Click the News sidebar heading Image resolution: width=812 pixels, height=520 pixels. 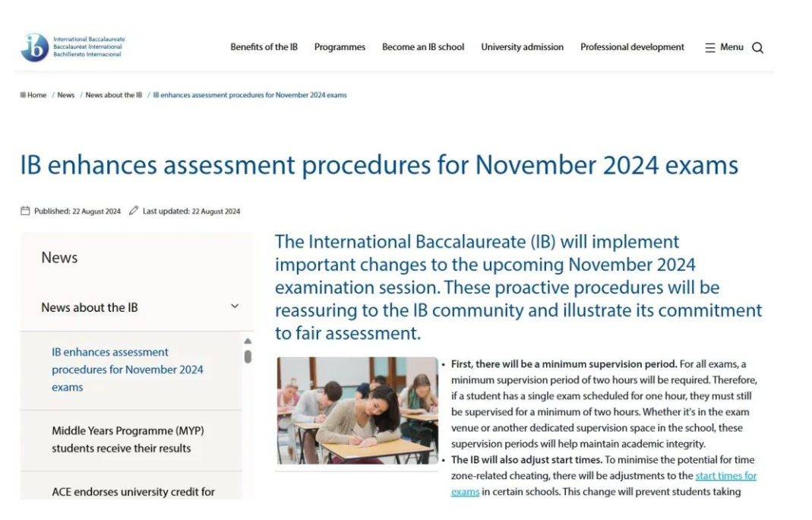(59, 258)
